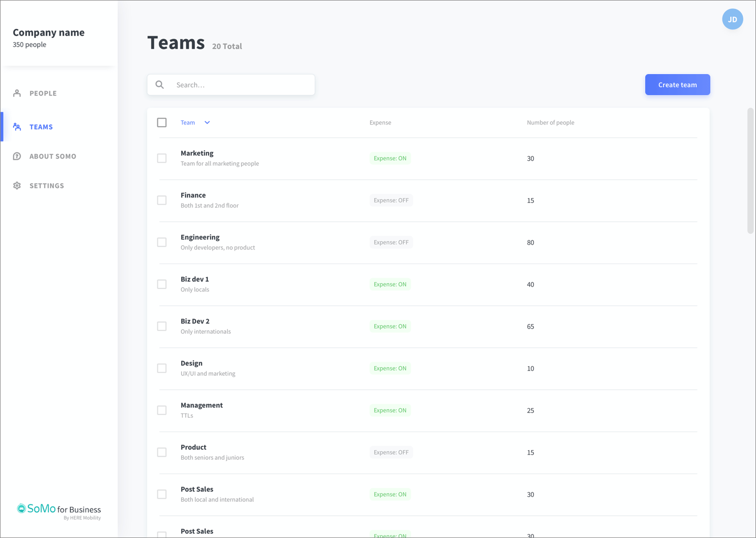This screenshot has height=538, width=756.
Task: Click Product's Expense: OFF badge
Action: point(391,452)
